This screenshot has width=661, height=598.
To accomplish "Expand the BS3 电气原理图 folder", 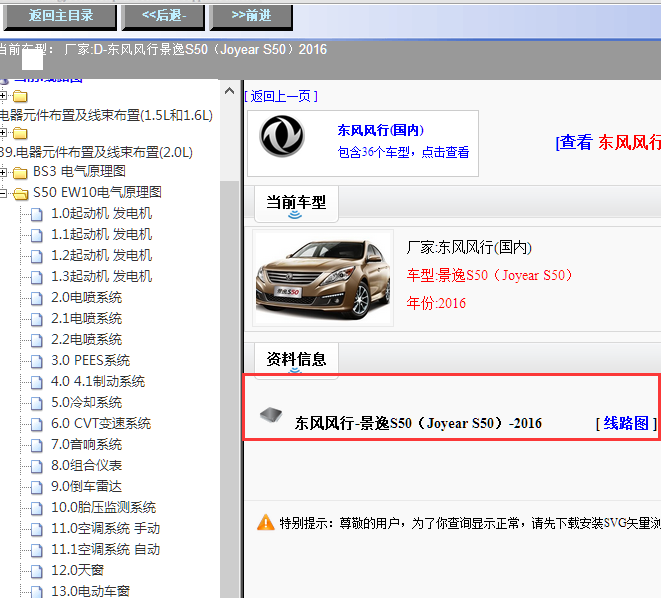I will click(x=3, y=172).
